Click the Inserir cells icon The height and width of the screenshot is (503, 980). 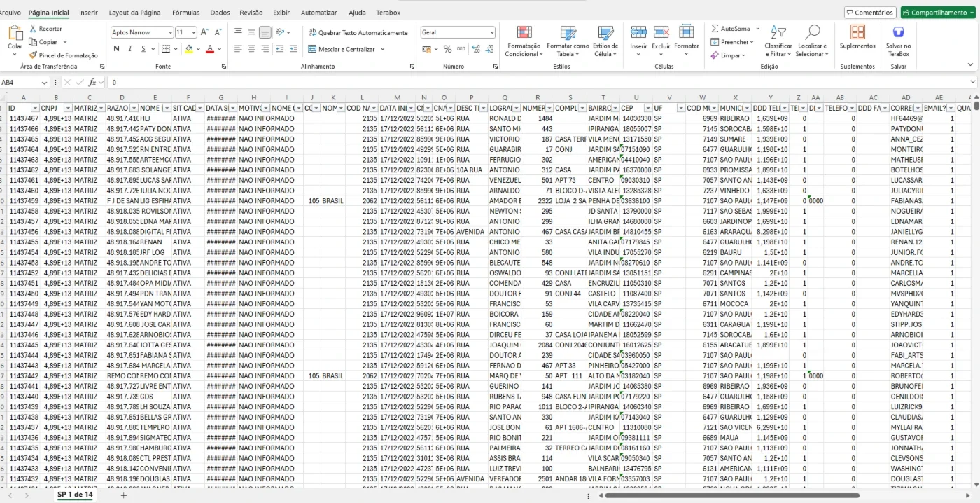pos(638,32)
